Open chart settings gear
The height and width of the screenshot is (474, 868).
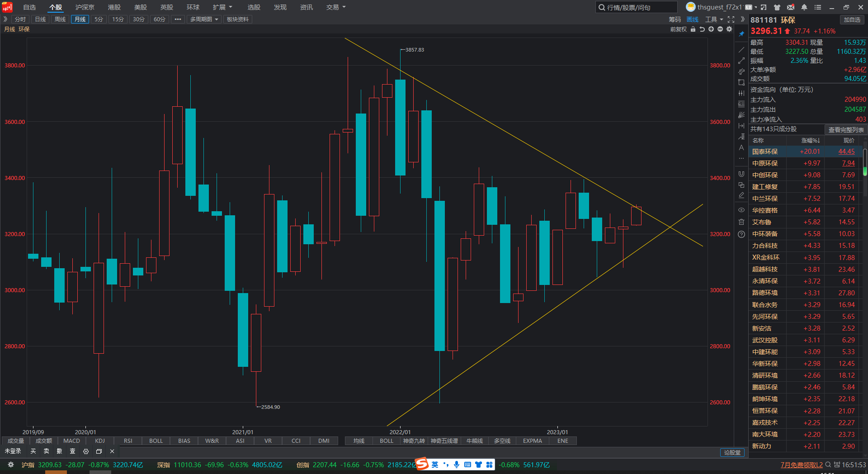pos(729,29)
